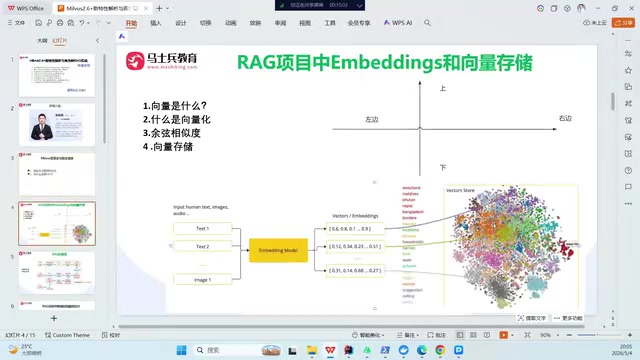Switch to reading view icon in status bar
The image size is (640, 360).
click(487, 335)
